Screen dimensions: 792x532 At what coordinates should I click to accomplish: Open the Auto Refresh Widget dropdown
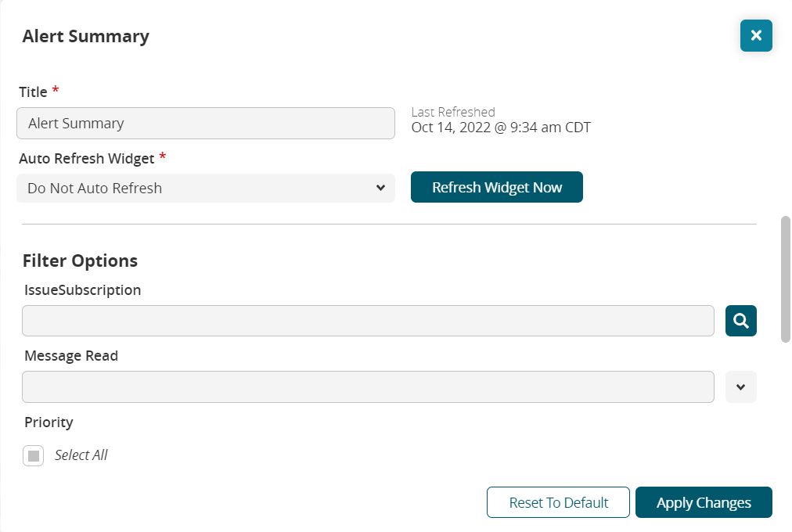click(x=205, y=188)
